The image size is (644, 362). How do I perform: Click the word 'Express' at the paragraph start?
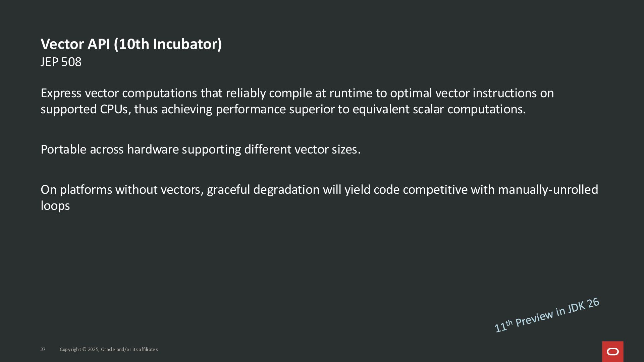[61, 93]
